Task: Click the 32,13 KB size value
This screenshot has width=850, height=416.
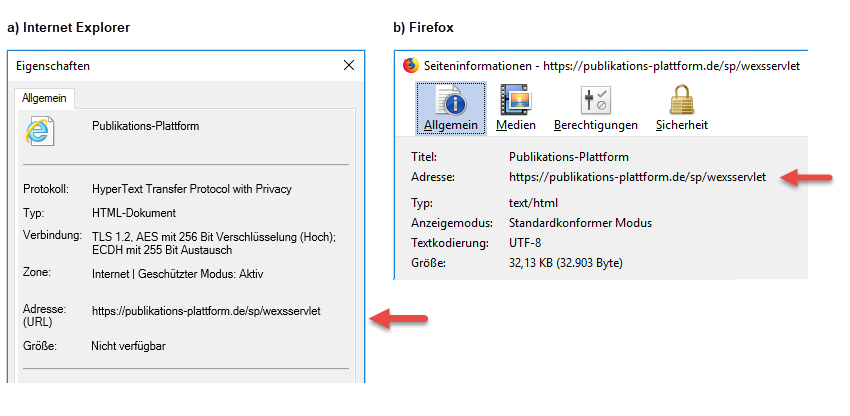Action: 566,264
